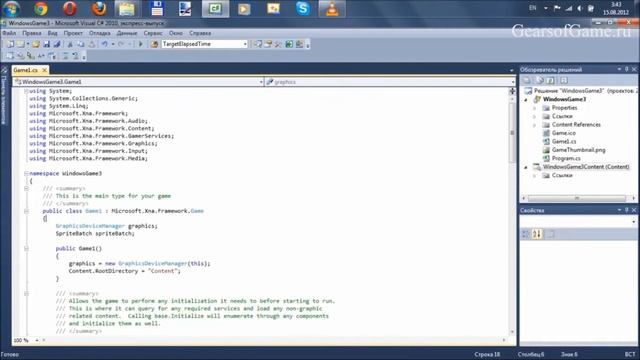Viewport: 640px width, 360px height.
Task: Undo the last action using the toolbar arrow
Action: point(105,44)
